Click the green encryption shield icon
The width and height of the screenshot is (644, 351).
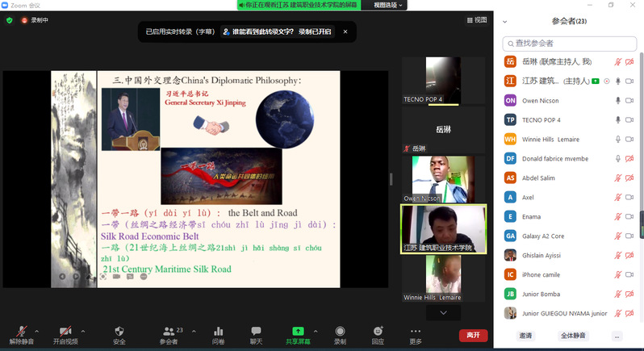[10, 20]
